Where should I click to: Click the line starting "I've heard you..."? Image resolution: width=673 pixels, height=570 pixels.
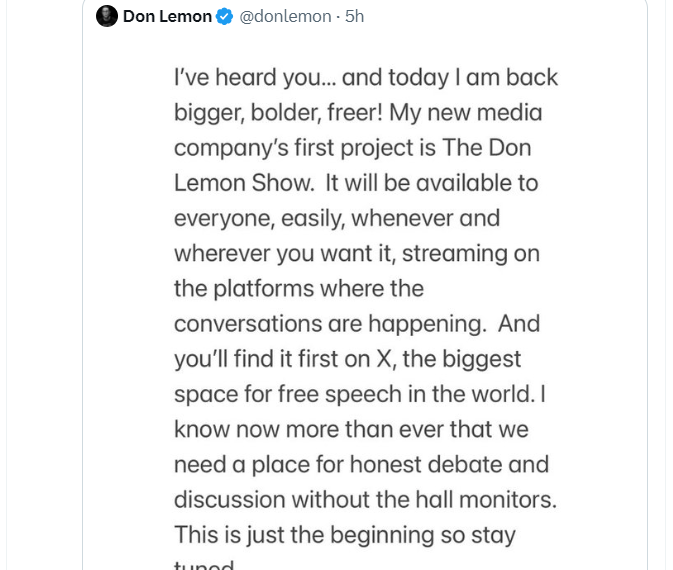[x=366, y=78]
